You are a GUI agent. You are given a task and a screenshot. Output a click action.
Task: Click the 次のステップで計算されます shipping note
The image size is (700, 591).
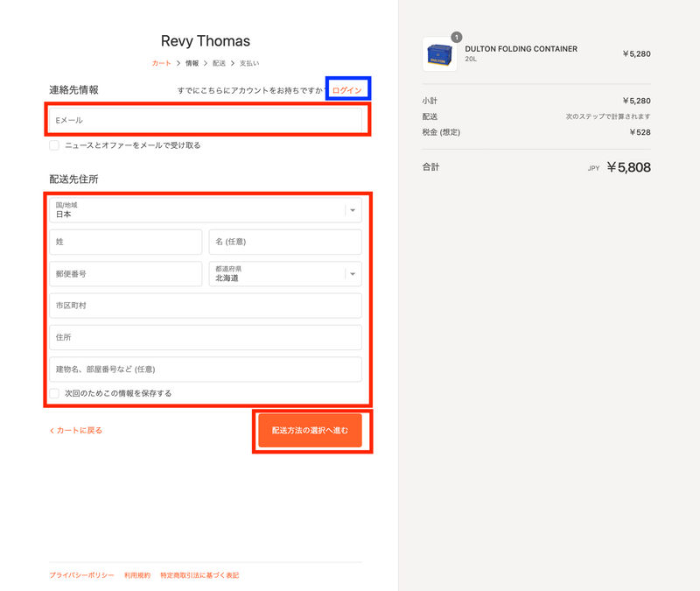click(608, 116)
